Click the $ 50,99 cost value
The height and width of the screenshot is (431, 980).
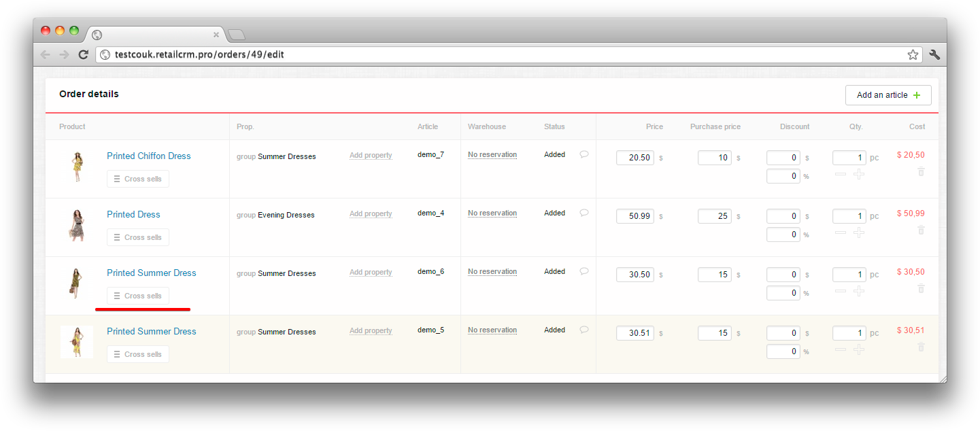911,213
